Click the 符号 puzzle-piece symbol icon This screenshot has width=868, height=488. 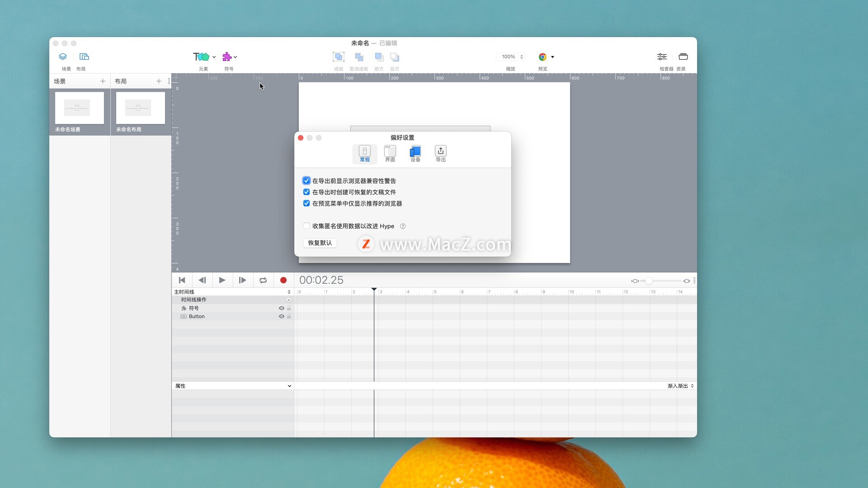(227, 57)
